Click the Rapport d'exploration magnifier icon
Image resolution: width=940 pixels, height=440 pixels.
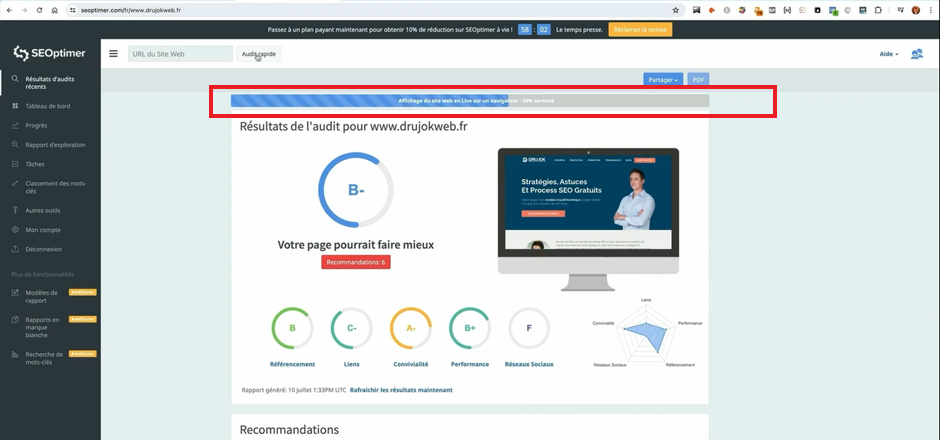15,144
